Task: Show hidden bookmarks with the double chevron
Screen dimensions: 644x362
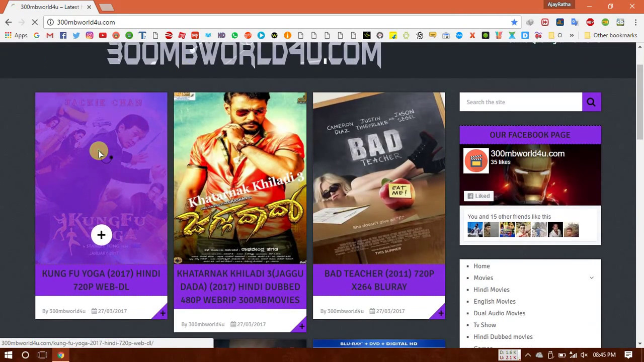Action: pyautogui.click(x=572, y=35)
